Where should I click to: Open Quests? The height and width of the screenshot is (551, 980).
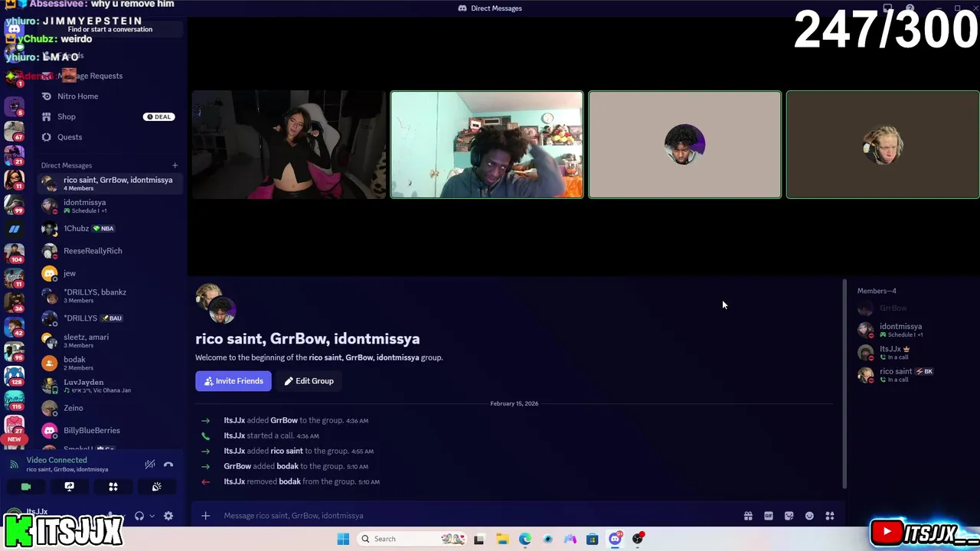[109, 137]
